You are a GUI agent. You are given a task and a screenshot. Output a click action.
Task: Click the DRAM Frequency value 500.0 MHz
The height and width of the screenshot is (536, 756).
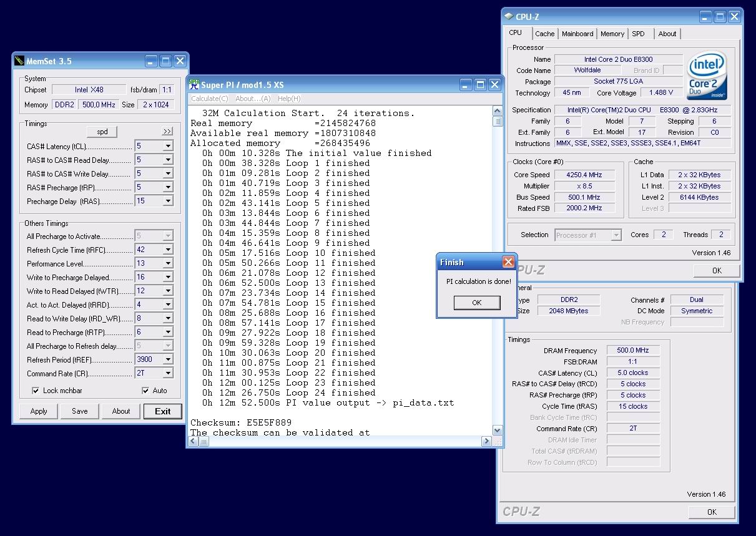633,351
